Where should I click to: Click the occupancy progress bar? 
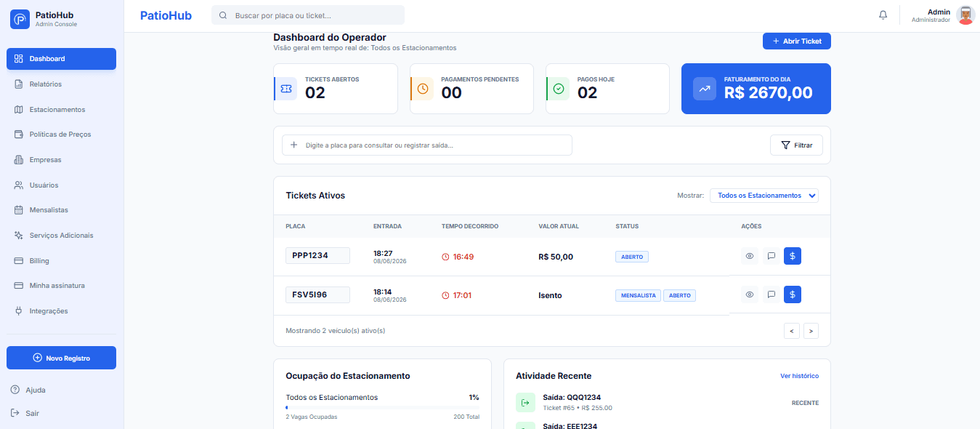382,408
